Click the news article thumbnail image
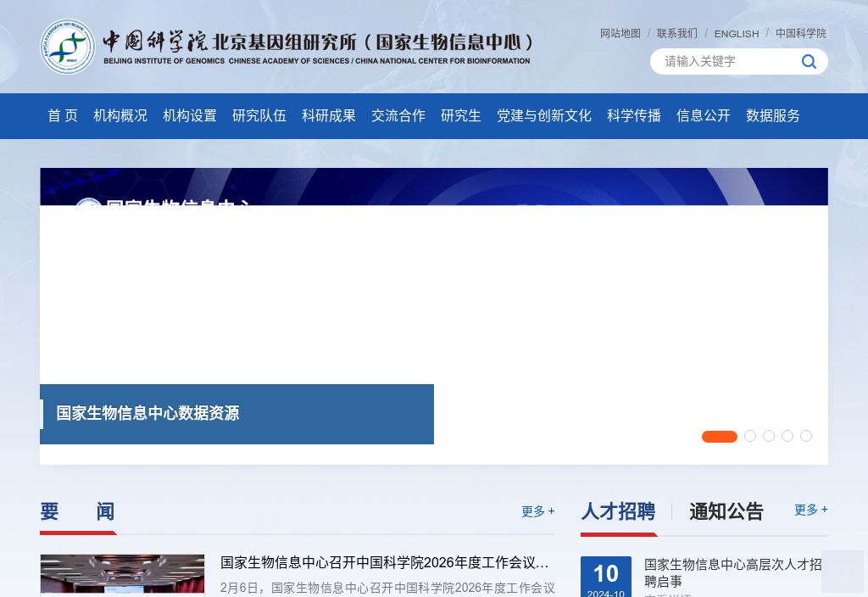Screen dimensions: 868x597 pyautogui.click(x=122, y=575)
